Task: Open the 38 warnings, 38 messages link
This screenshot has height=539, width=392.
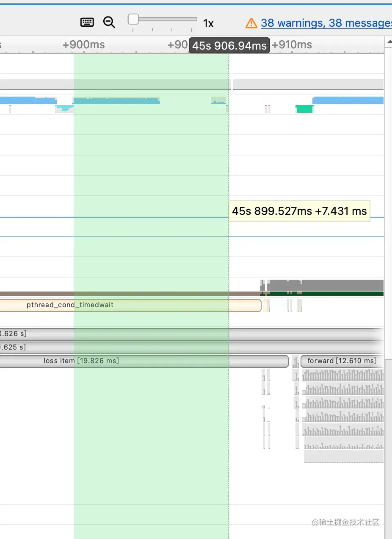Action: click(x=326, y=23)
